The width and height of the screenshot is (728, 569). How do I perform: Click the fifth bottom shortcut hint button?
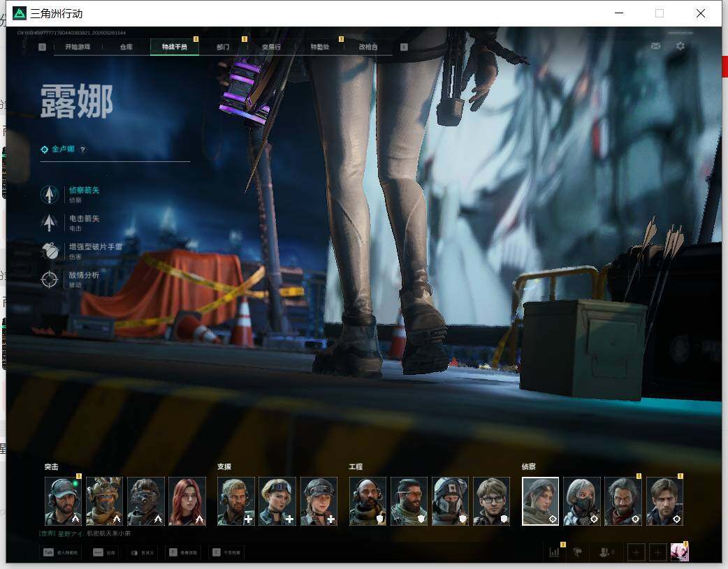click(x=226, y=552)
